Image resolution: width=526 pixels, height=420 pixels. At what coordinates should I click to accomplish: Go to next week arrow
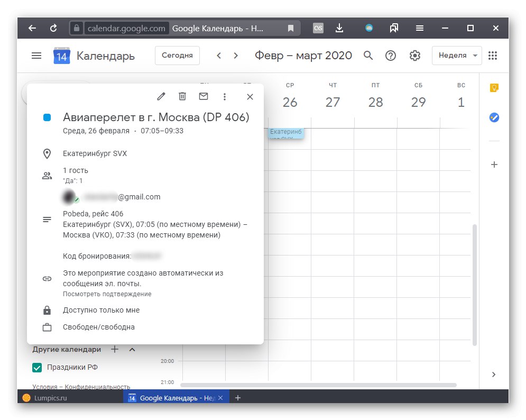click(236, 56)
